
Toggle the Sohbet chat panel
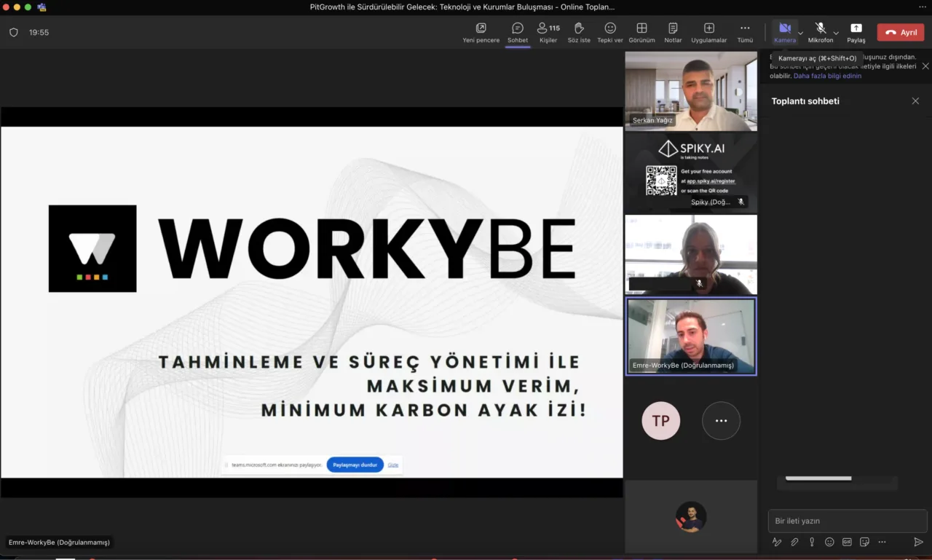tap(518, 33)
